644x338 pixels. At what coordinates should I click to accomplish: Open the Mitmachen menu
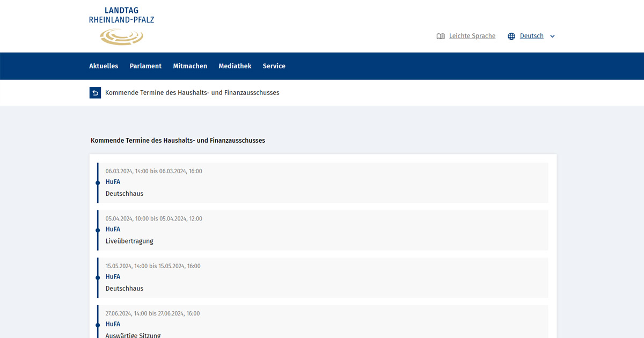[190, 66]
